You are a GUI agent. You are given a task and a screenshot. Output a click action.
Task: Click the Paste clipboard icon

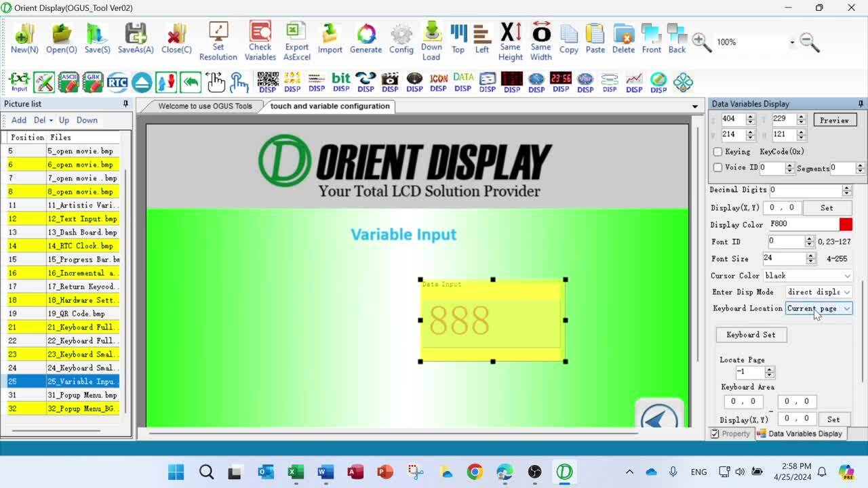(595, 39)
